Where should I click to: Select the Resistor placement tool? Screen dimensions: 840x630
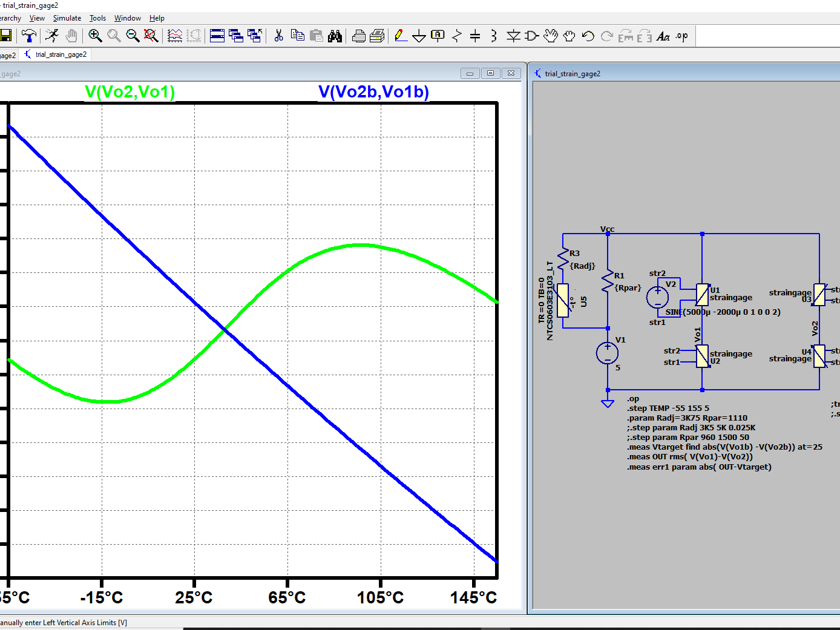[x=456, y=36]
